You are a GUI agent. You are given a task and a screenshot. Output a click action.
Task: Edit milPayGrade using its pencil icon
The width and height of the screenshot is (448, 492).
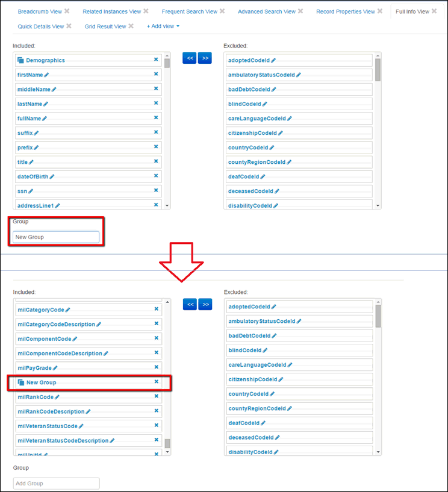point(55,368)
